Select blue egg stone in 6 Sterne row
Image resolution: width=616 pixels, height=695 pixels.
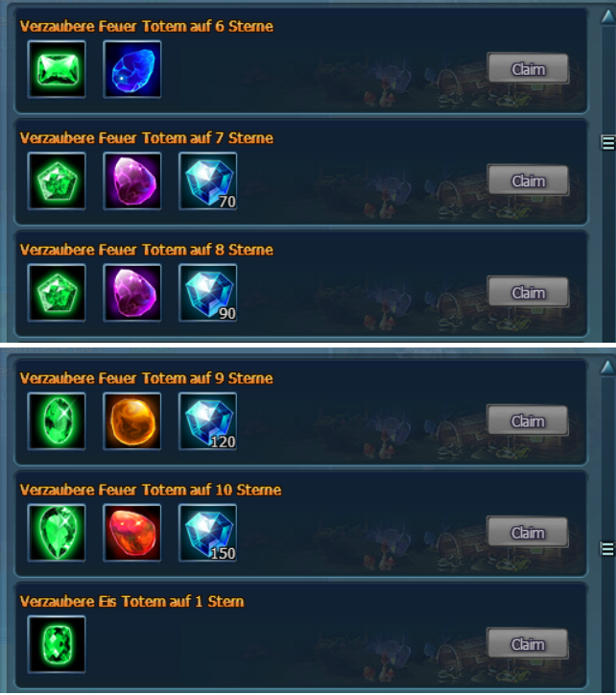point(132,69)
